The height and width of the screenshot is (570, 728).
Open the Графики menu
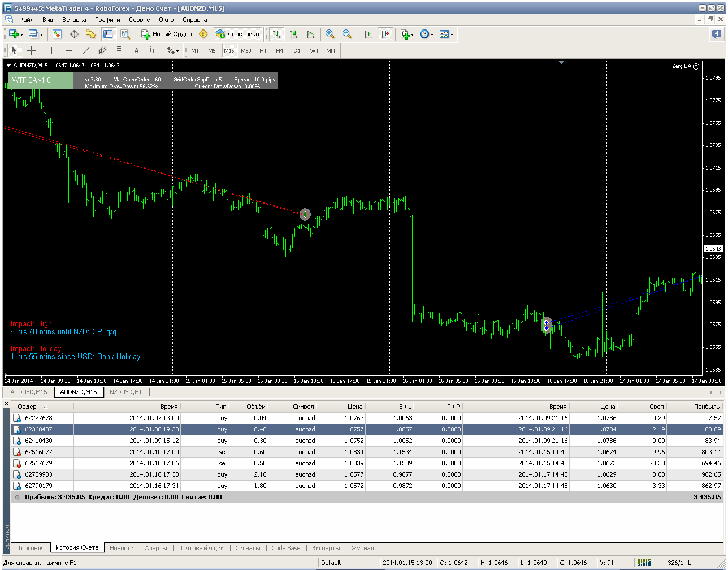[107, 20]
